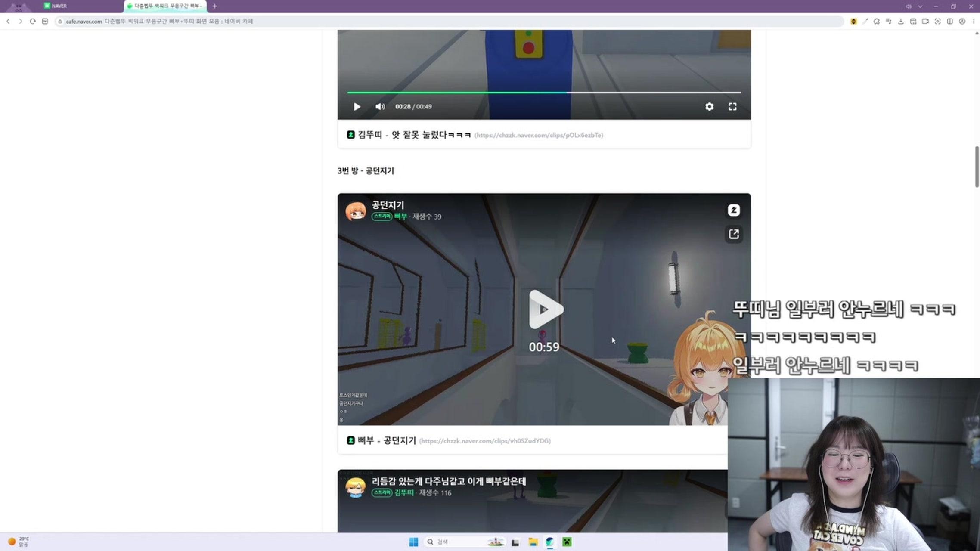
Task: Select the active Naver Cafe tab
Action: click(165, 6)
